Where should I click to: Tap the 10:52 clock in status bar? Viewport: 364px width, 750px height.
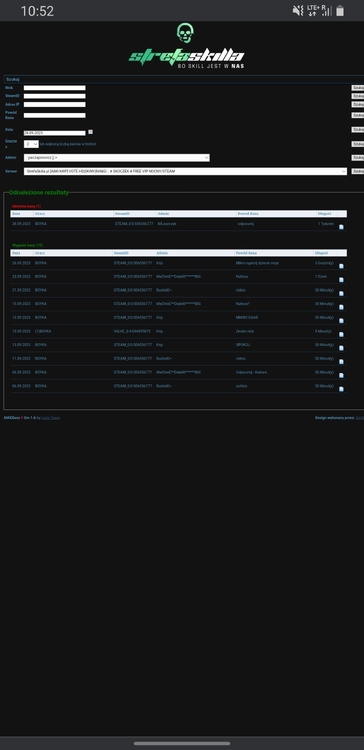pos(37,11)
